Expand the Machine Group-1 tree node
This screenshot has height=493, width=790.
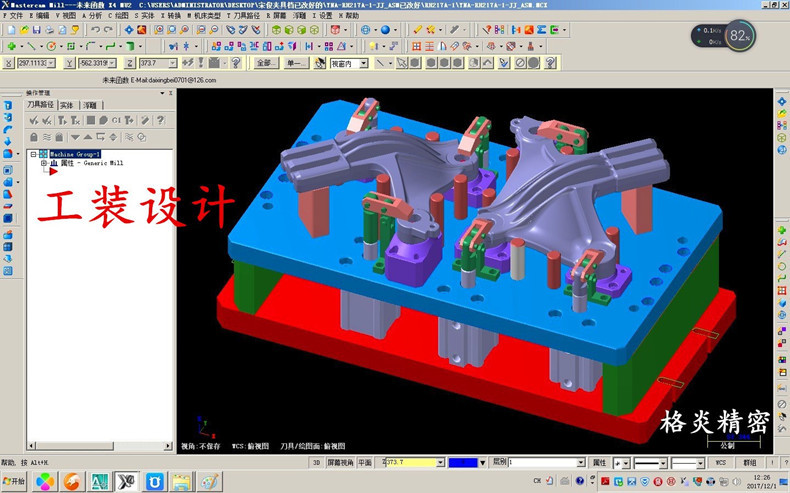tap(33, 154)
